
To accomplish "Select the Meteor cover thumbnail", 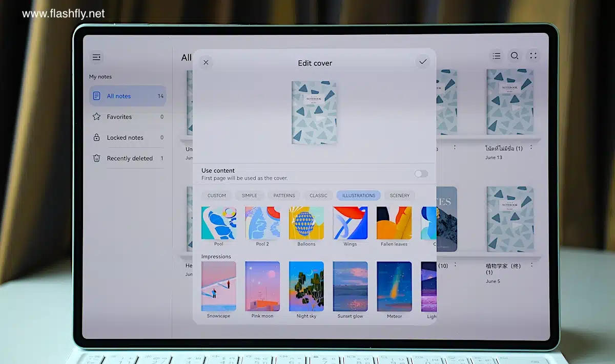I will [394, 286].
